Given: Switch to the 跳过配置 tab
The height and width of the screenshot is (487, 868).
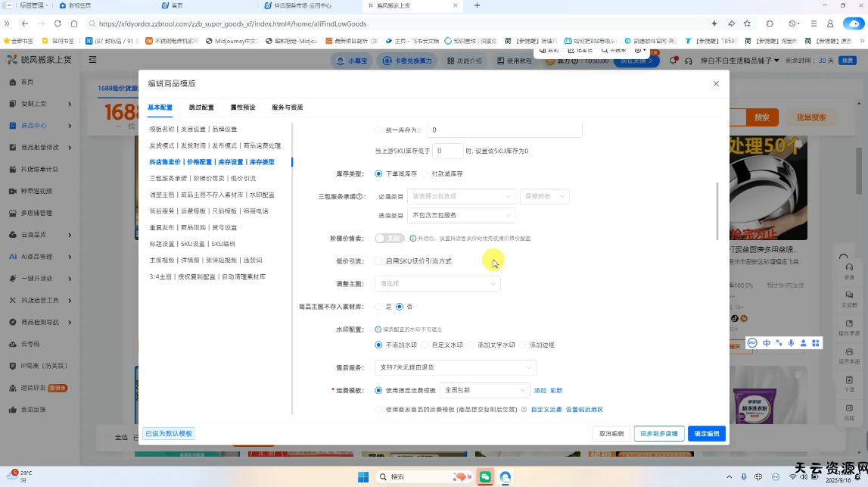Looking at the screenshot, I should [201, 108].
